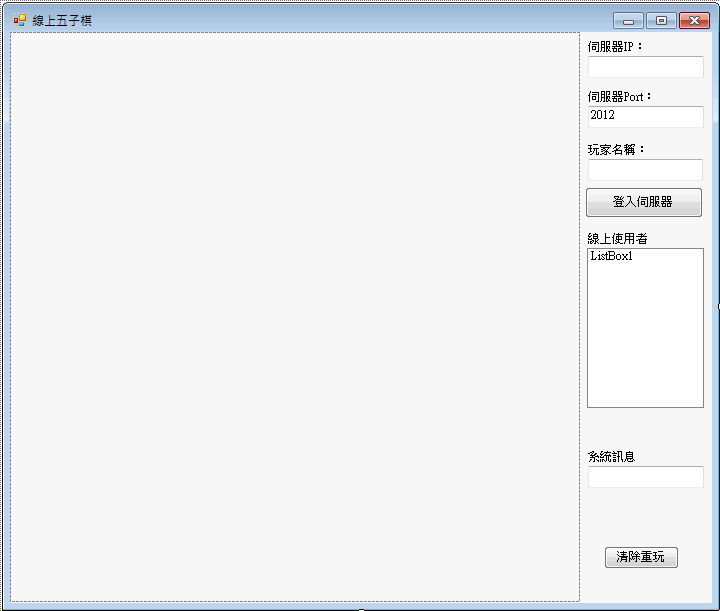Click the 系統訊息 label

(612, 457)
